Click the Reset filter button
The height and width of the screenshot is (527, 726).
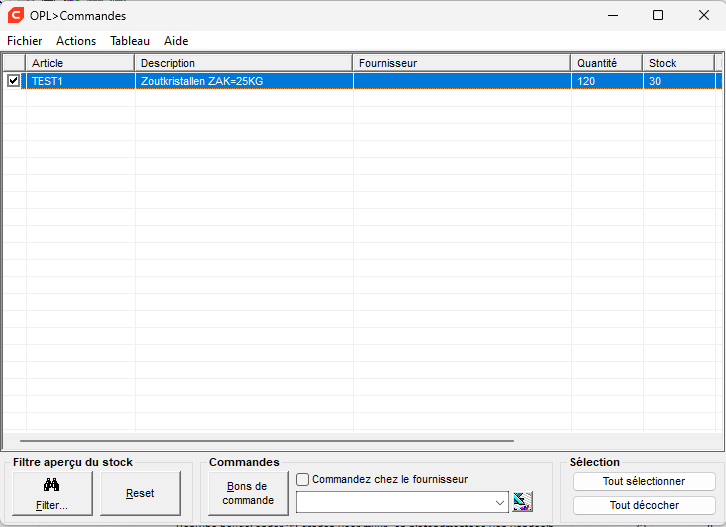pyautogui.click(x=140, y=493)
